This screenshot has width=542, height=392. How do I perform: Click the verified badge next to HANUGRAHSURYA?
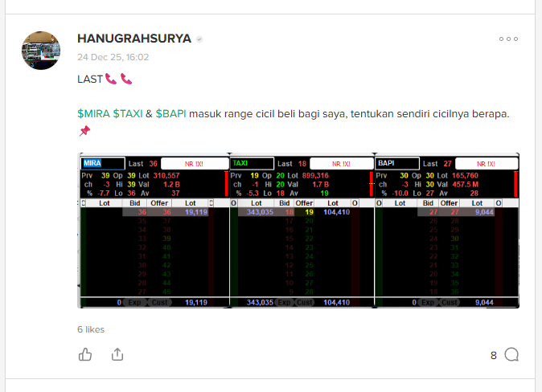(199, 39)
